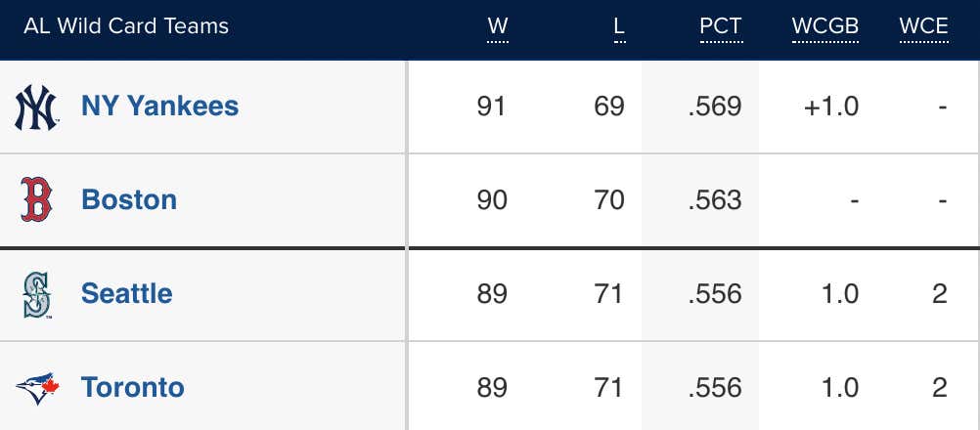Select Yankees +1.0 WCGB value

[831, 107]
